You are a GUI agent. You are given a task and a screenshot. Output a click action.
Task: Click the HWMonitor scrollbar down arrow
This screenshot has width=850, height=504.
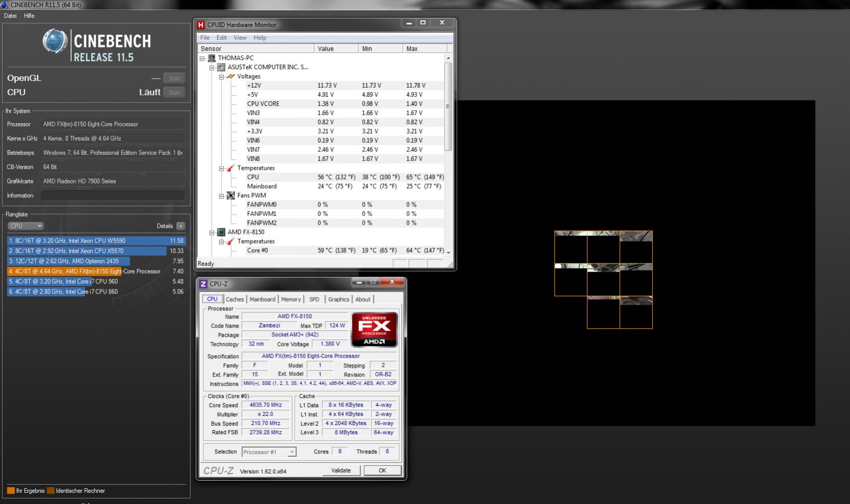coord(449,252)
